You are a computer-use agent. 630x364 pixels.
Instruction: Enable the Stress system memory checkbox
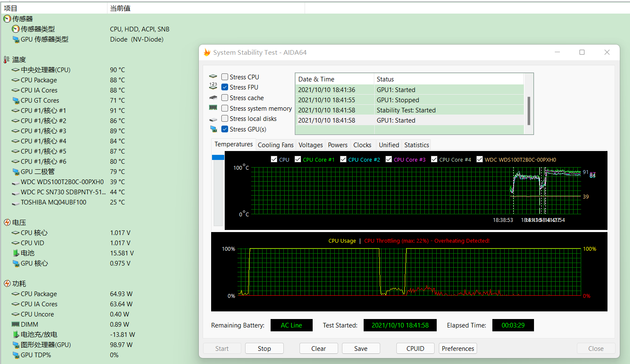click(x=225, y=108)
